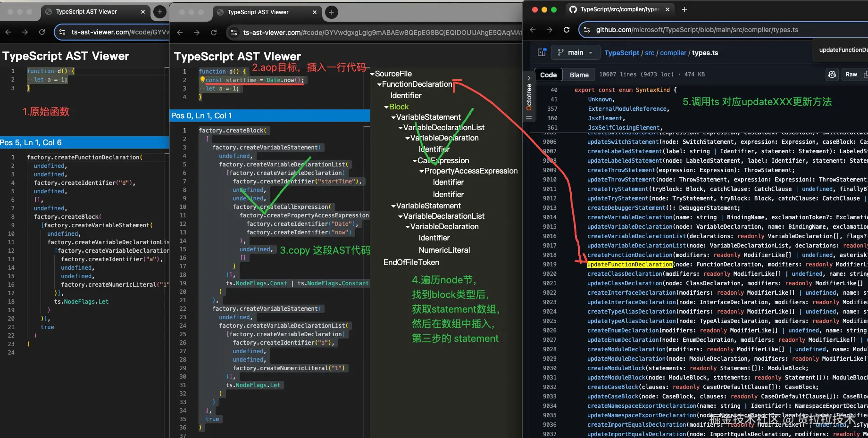Select the EndOfFileToken tree node
Screen dimensions: 868x438
[411, 263]
